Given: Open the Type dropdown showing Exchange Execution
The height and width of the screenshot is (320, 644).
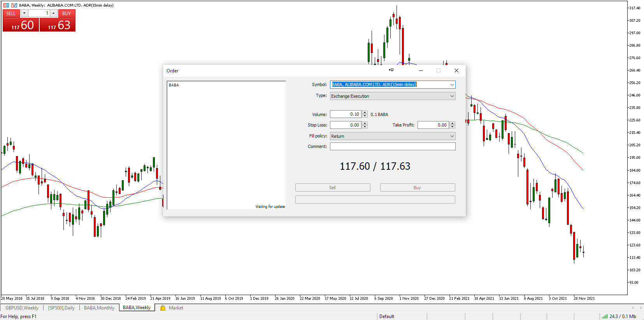Looking at the screenshot, I should point(393,96).
